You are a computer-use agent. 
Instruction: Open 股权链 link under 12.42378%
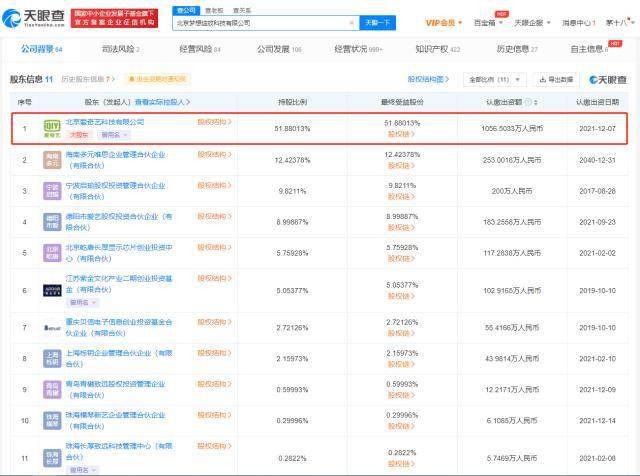(x=401, y=165)
